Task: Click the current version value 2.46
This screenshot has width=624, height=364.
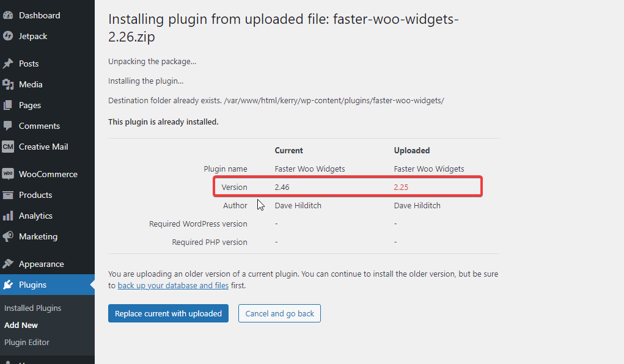Action: coord(282,187)
